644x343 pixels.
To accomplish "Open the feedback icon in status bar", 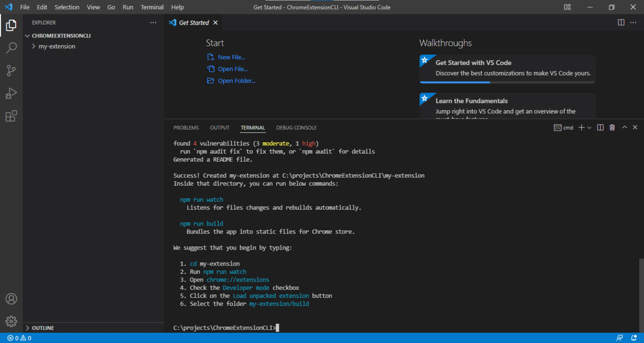I will click(x=620, y=338).
